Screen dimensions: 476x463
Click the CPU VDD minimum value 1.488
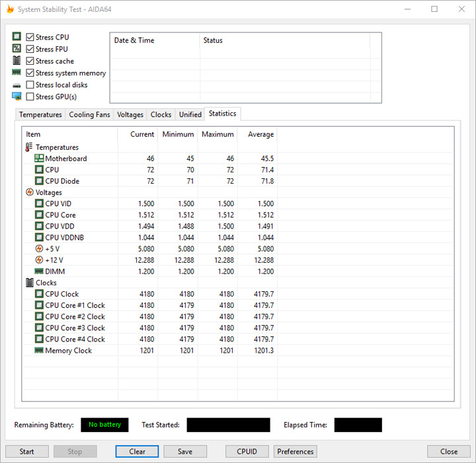pos(186,226)
